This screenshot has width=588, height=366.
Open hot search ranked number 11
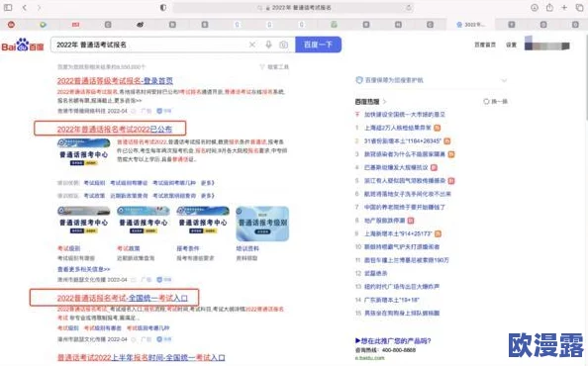tap(407, 260)
